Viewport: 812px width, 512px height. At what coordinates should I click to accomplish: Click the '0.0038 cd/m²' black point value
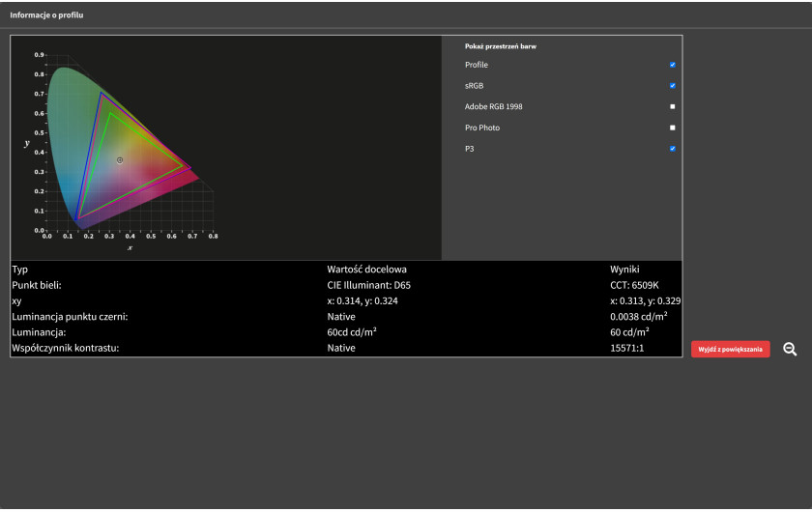coord(639,316)
